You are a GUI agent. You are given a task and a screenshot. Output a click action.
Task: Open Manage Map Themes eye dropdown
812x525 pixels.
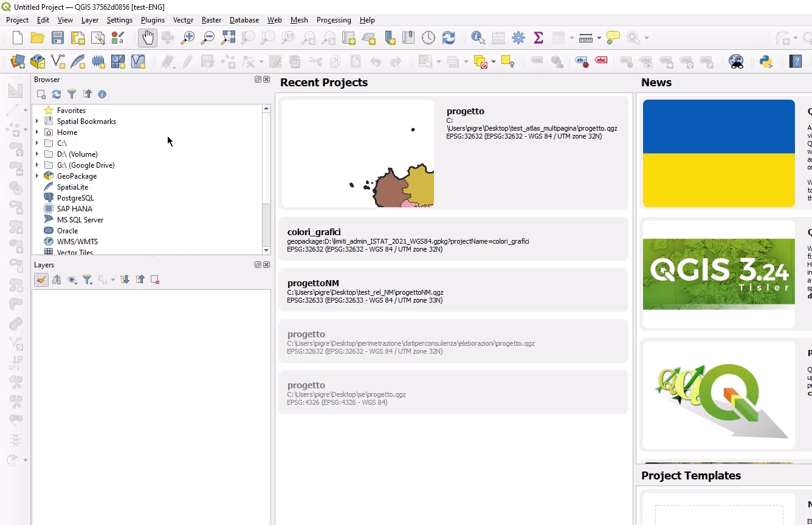pos(72,280)
